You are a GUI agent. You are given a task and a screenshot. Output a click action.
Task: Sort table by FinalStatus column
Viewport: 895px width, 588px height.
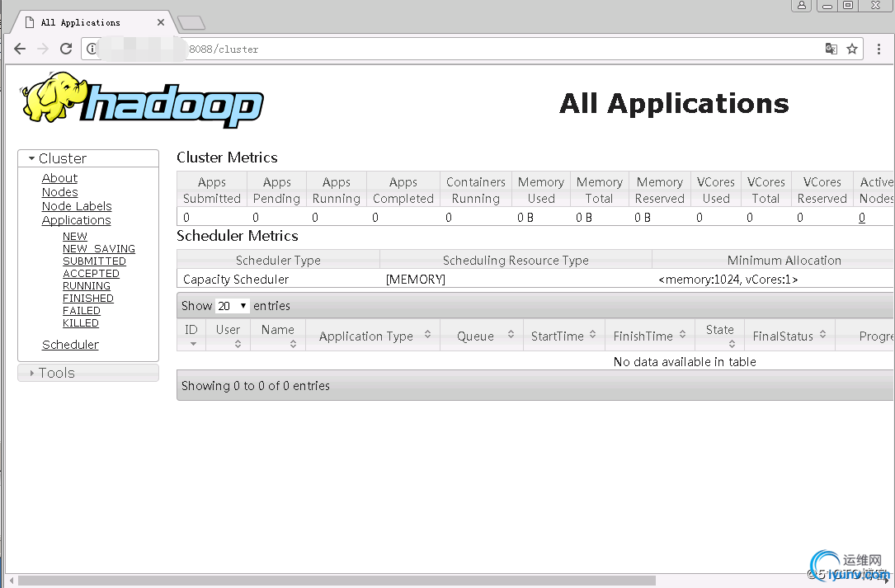[x=789, y=336]
